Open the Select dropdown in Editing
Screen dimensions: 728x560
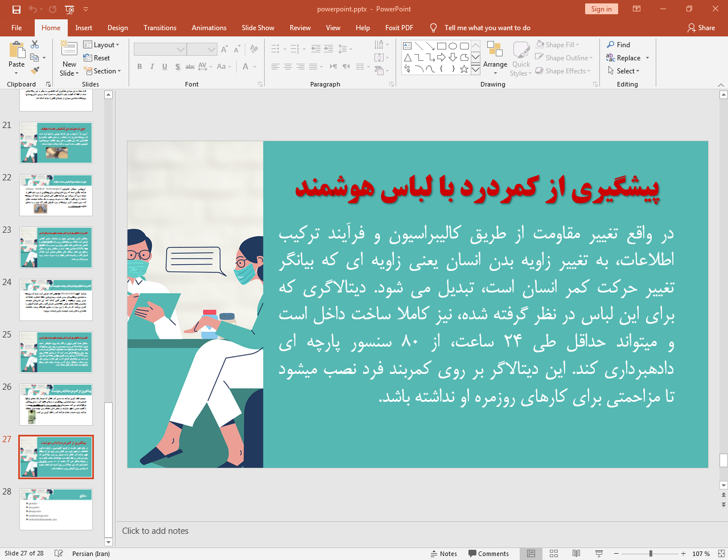[624, 71]
